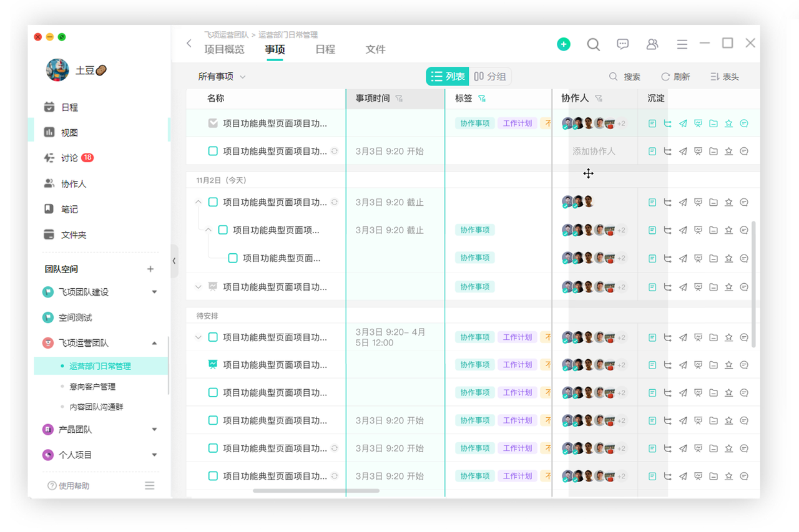Viewport: 799px width, 532px height.
Task: Open the hamburger menu beside 使用帮助
Action: (150, 486)
